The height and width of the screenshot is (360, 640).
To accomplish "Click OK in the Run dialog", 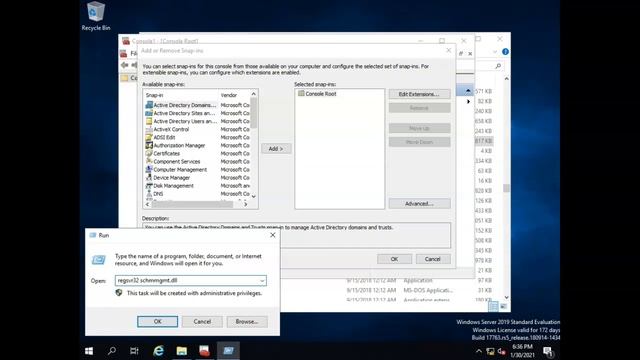I will point(158,322).
